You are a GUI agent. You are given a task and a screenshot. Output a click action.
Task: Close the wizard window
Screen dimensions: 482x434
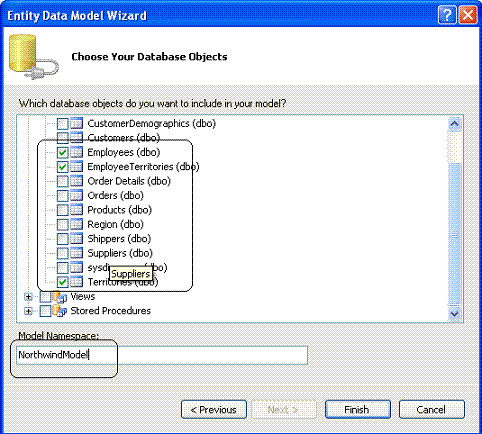point(468,15)
